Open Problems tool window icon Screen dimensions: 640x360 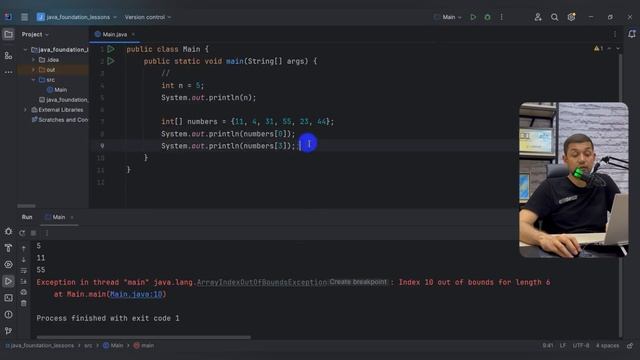pos(8,314)
